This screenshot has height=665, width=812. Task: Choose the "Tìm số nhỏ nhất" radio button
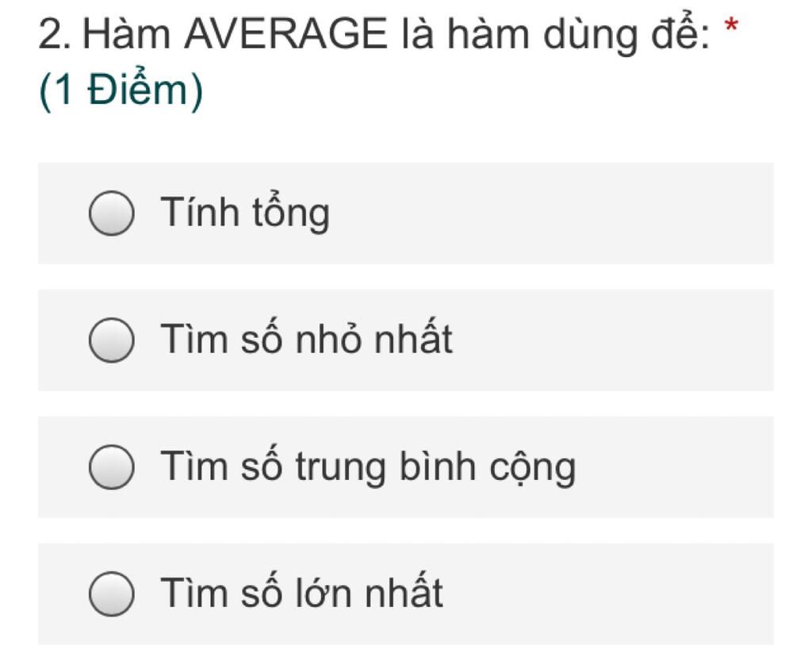tap(111, 340)
